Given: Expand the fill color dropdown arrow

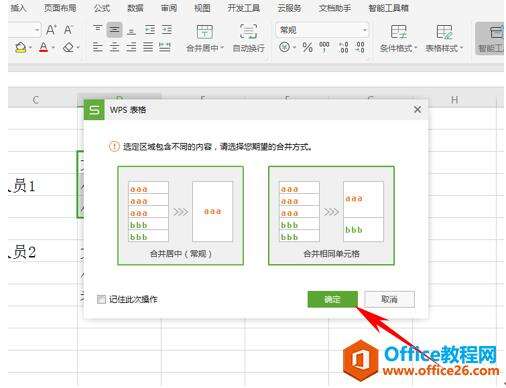Looking at the screenshot, I should point(30,48).
